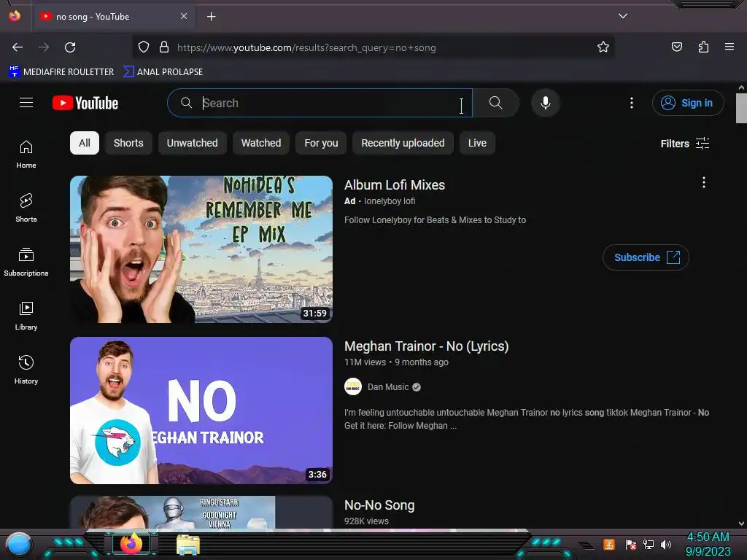Click the taskbar clock 4:50 AM
This screenshot has height=560, width=747.
click(708, 537)
